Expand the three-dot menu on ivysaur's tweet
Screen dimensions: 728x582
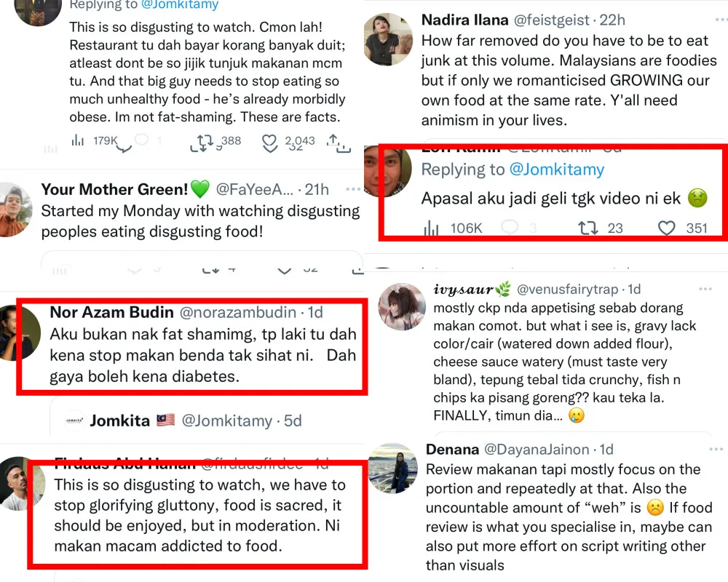pos(705,289)
